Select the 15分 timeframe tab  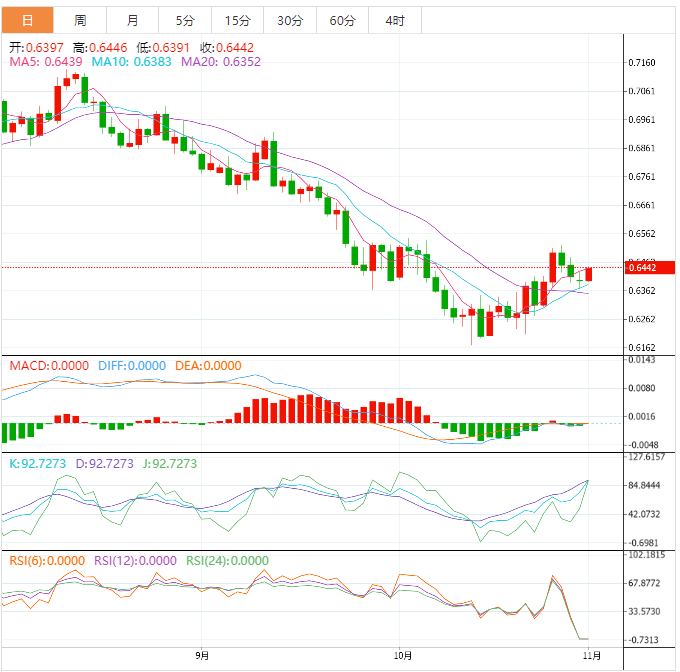tap(237, 20)
